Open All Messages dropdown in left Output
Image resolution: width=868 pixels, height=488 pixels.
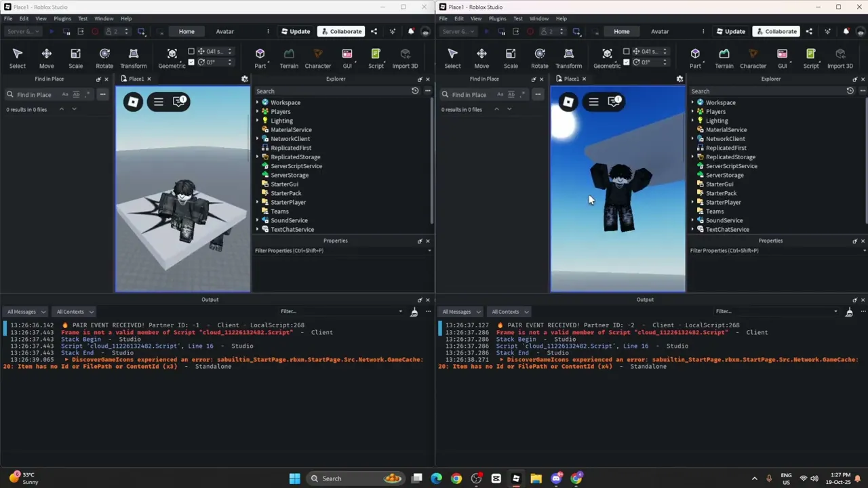(x=25, y=312)
